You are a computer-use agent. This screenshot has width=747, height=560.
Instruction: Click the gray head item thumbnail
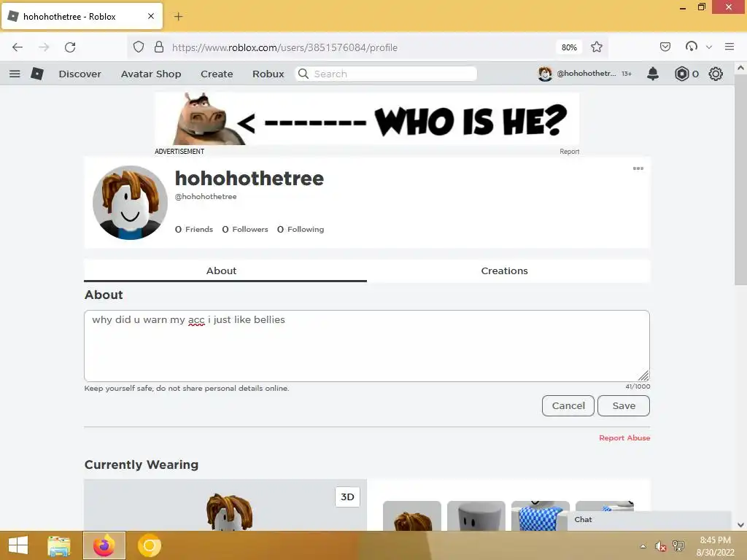(x=476, y=516)
